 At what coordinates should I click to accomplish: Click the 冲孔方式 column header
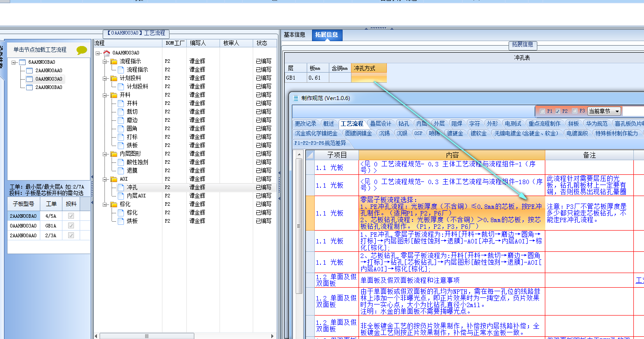coord(369,68)
